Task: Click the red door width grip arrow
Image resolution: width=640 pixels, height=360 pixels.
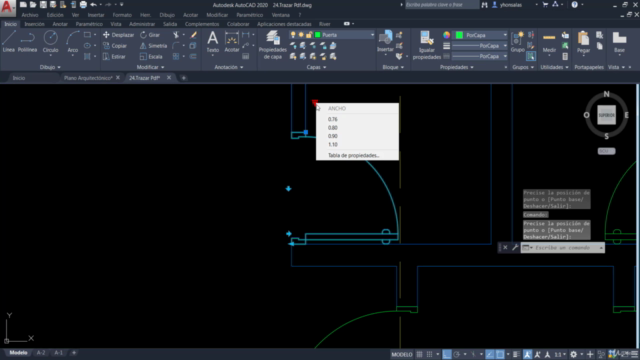Action: click(x=314, y=102)
